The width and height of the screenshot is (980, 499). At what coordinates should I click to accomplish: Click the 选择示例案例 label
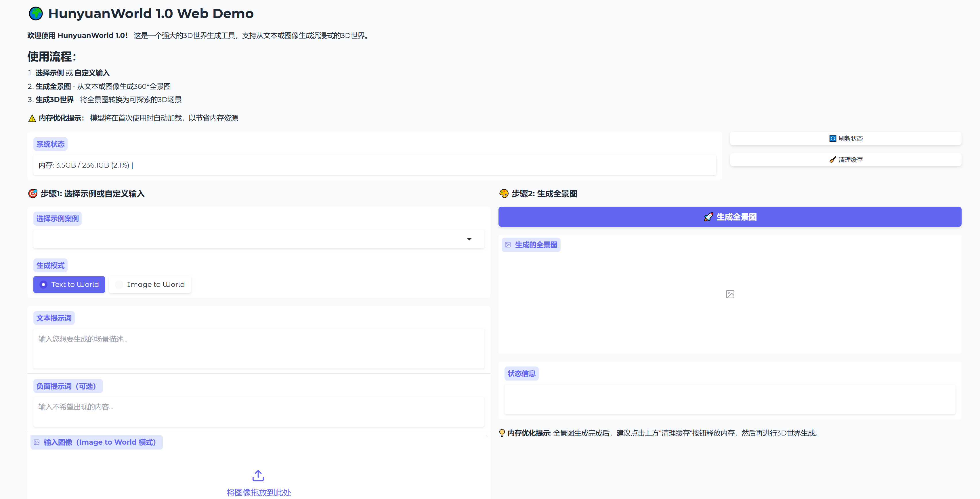tap(58, 218)
